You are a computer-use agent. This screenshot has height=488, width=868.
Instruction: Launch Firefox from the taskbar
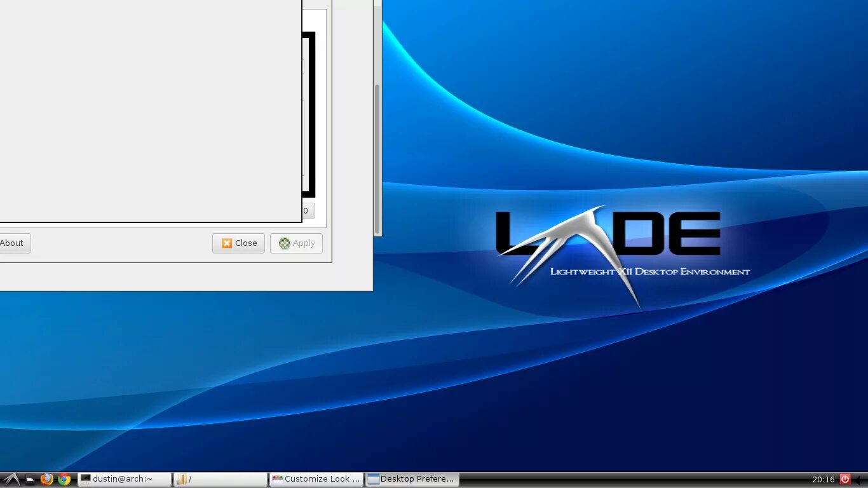click(46, 479)
